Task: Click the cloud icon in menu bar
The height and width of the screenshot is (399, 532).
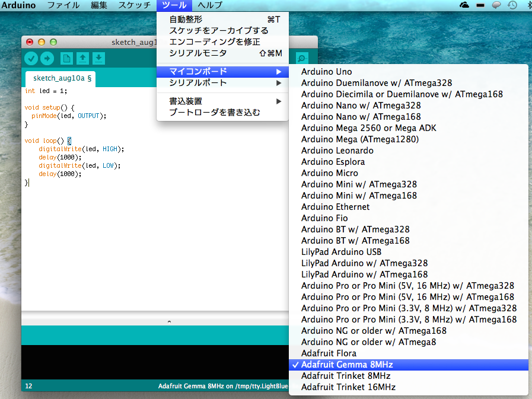Action: click(464, 5)
